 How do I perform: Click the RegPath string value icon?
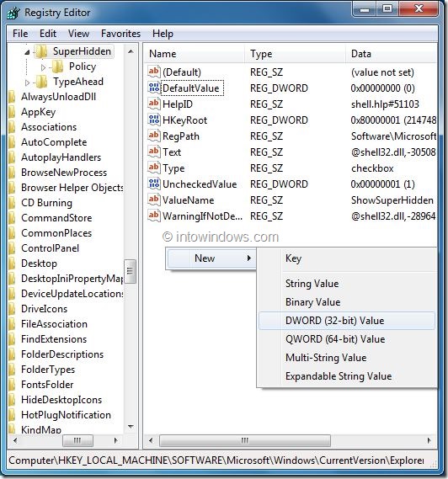[154, 136]
